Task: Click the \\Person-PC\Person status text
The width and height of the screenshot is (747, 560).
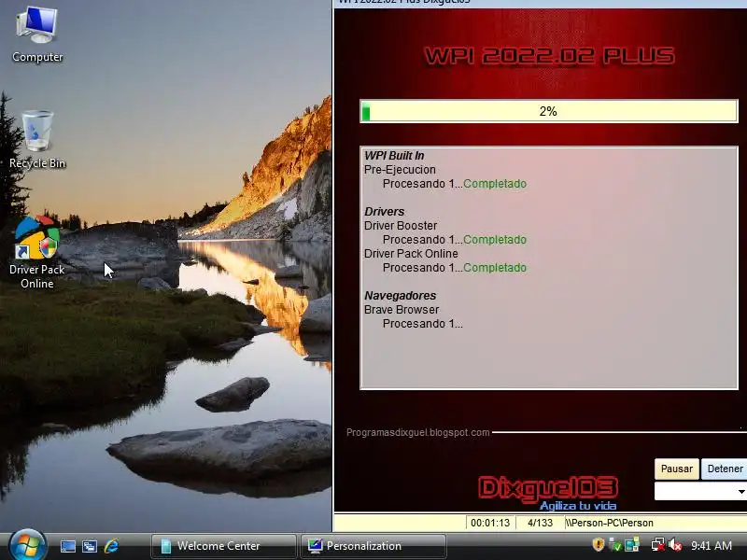Action: tap(610, 523)
